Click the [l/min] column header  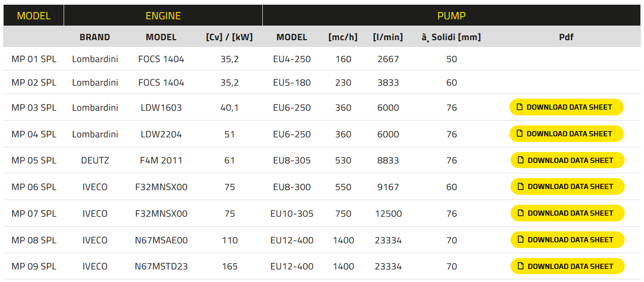(388, 37)
